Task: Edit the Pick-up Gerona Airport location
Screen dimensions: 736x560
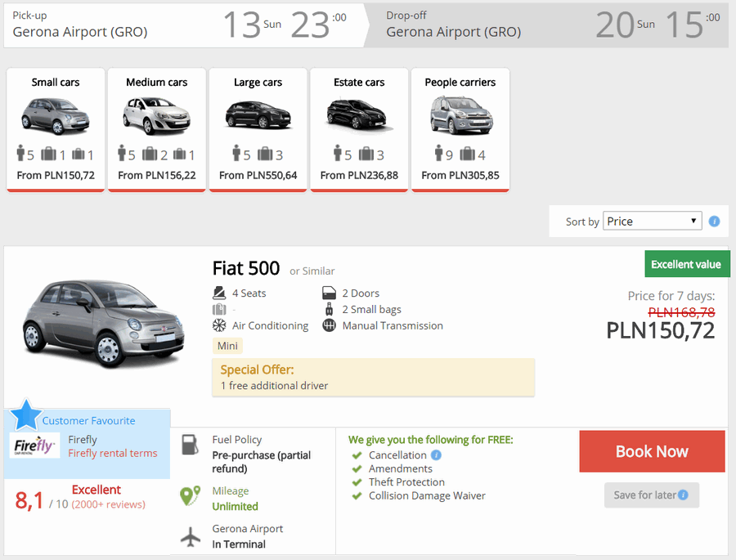Action: [x=80, y=32]
